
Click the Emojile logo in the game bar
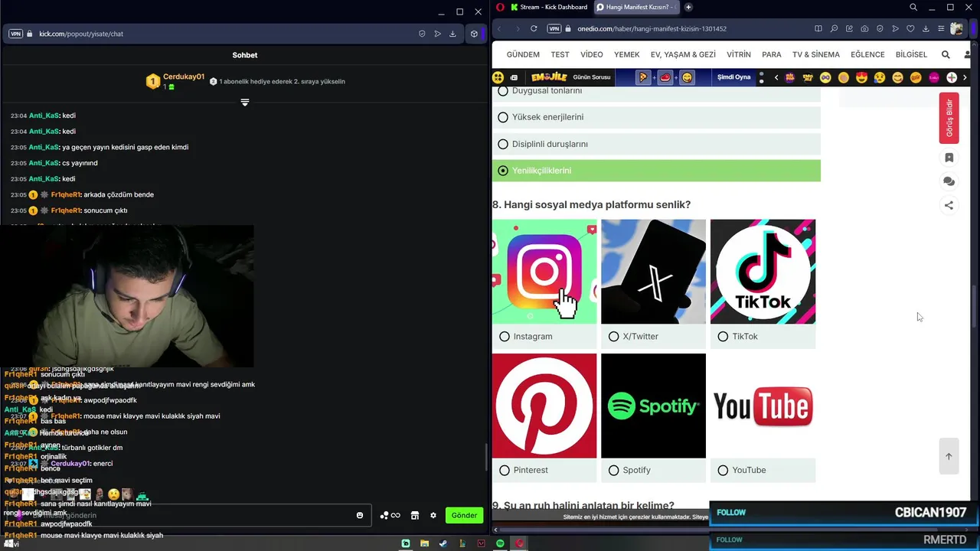[x=549, y=77]
